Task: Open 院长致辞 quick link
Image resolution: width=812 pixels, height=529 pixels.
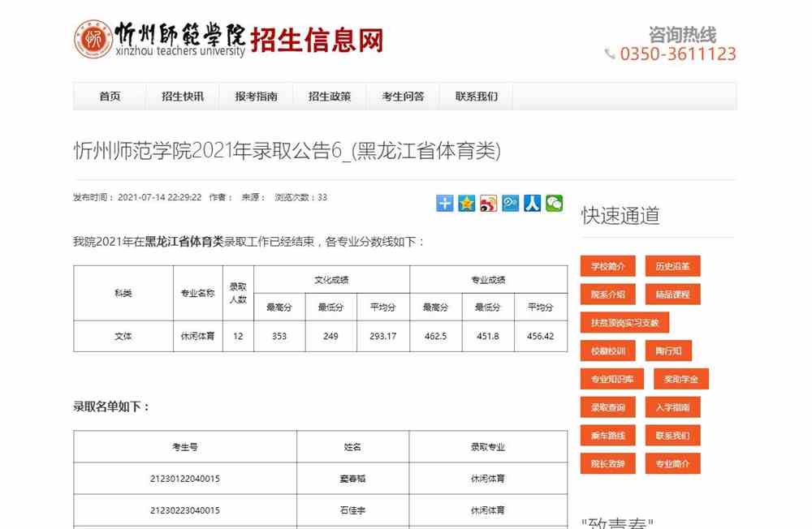Action: (x=608, y=464)
